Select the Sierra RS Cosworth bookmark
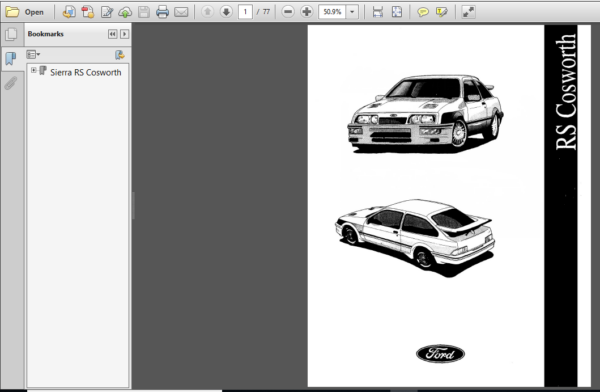This screenshot has width=600, height=392. [x=85, y=72]
